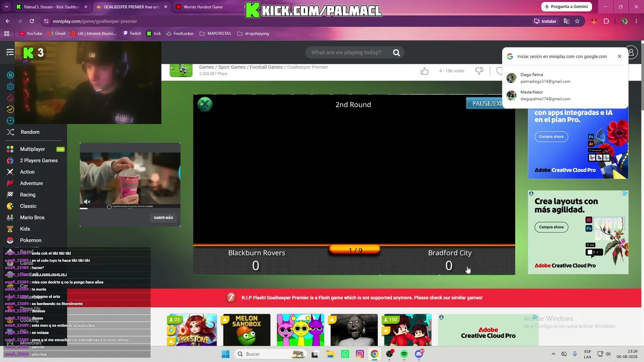
Task: Click the Racing checkered flag icon
Action: [x=10, y=195]
